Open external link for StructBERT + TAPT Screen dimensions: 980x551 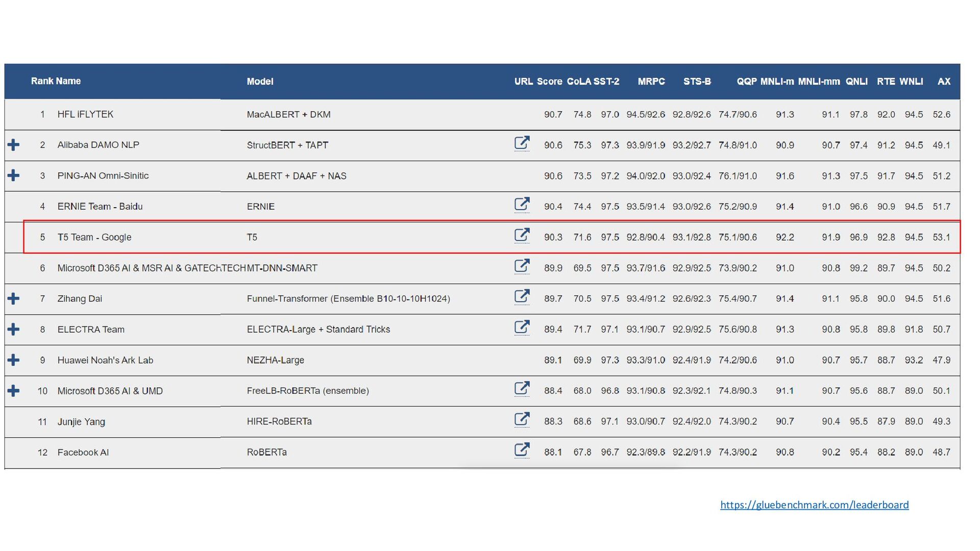pos(522,143)
